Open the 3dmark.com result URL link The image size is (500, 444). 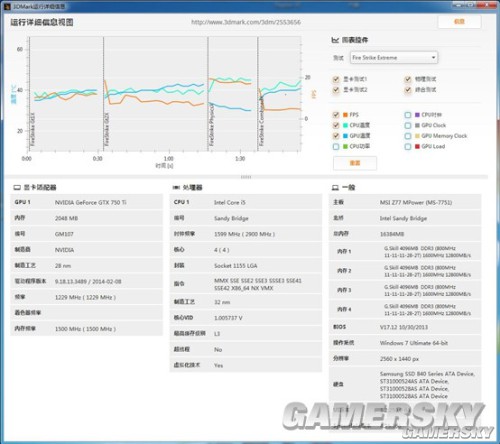pyautogui.click(x=246, y=22)
